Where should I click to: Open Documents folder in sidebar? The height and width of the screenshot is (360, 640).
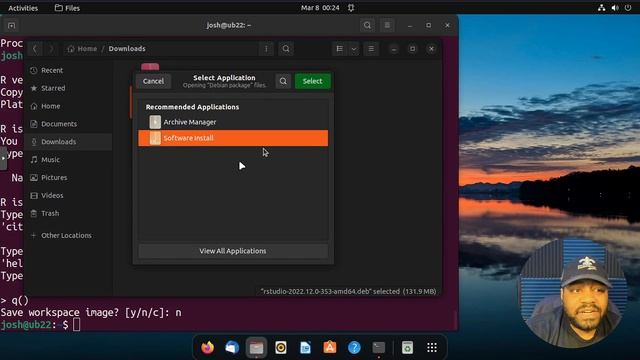(x=68, y=124)
